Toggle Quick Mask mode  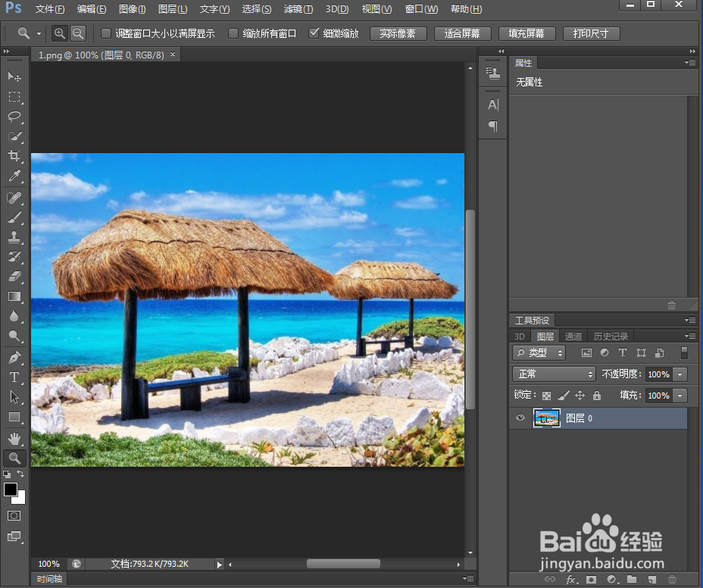(14, 516)
